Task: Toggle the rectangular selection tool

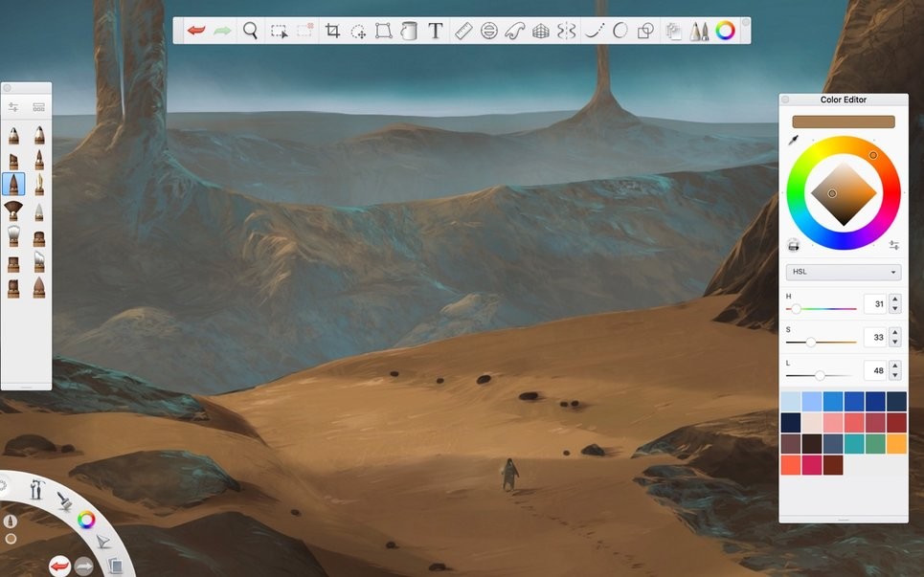Action: click(x=279, y=30)
